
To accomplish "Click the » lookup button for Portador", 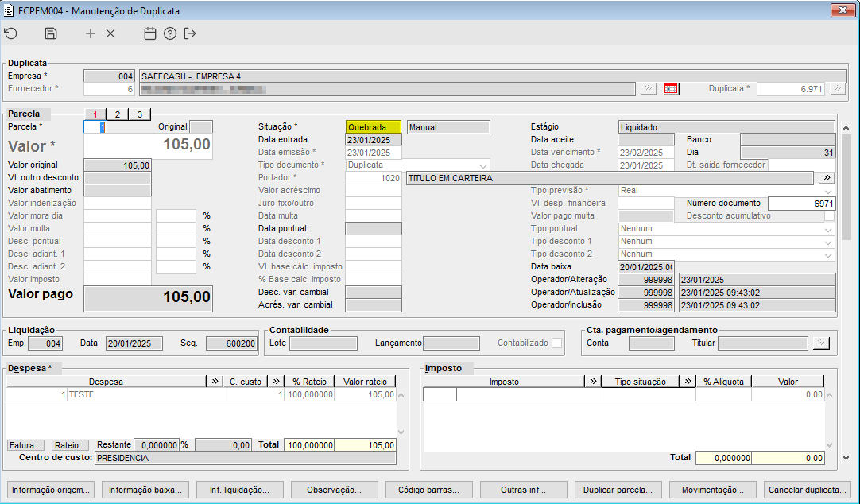I will [827, 178].
